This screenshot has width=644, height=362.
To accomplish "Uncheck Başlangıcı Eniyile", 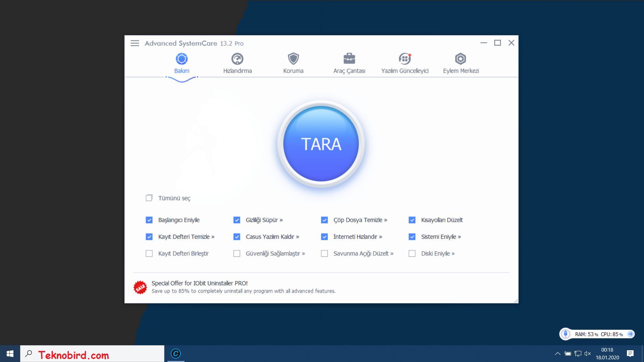I will tap(149, 220).
